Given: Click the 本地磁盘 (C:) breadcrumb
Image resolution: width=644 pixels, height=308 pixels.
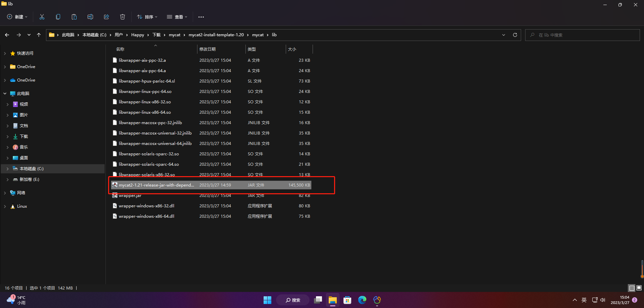Looking at the screenshot, I should [94, 35].
